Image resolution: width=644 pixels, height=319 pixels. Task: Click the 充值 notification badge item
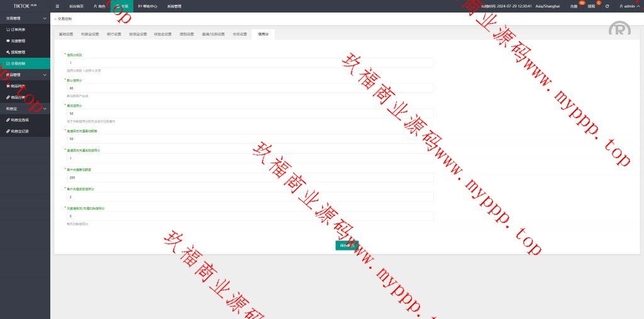point(574,6)
